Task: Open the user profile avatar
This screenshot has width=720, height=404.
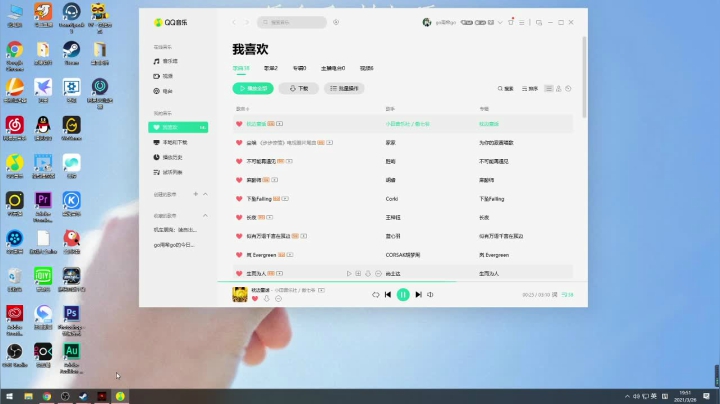Action: pos(427,22)
